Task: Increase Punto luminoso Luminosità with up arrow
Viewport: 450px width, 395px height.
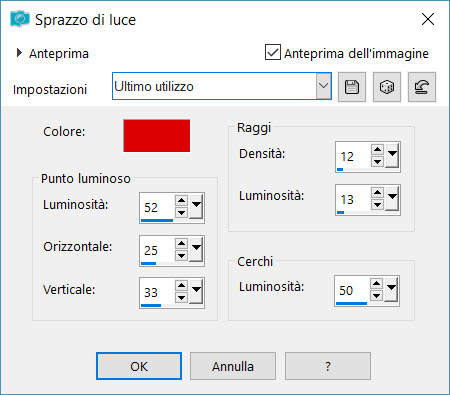Action: coord(181,200)
